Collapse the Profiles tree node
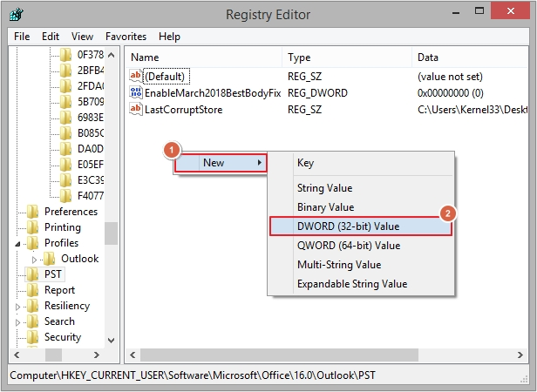This screenshot has height=392, width=537. 17,244
